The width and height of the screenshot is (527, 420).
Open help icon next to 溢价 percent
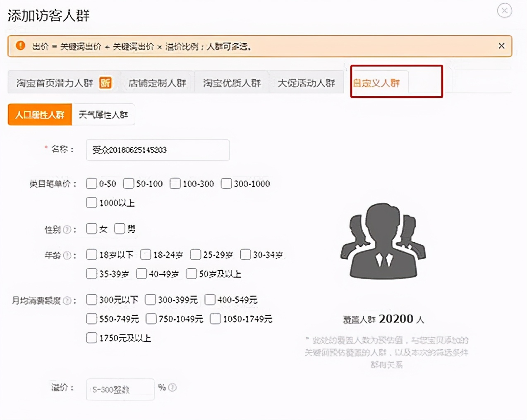tap(172, 387)
